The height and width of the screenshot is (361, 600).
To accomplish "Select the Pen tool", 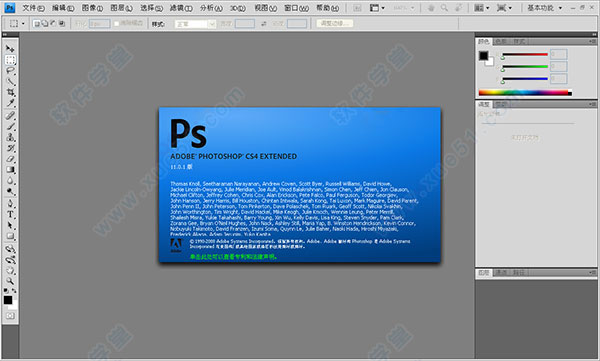I will click(10, 203).
